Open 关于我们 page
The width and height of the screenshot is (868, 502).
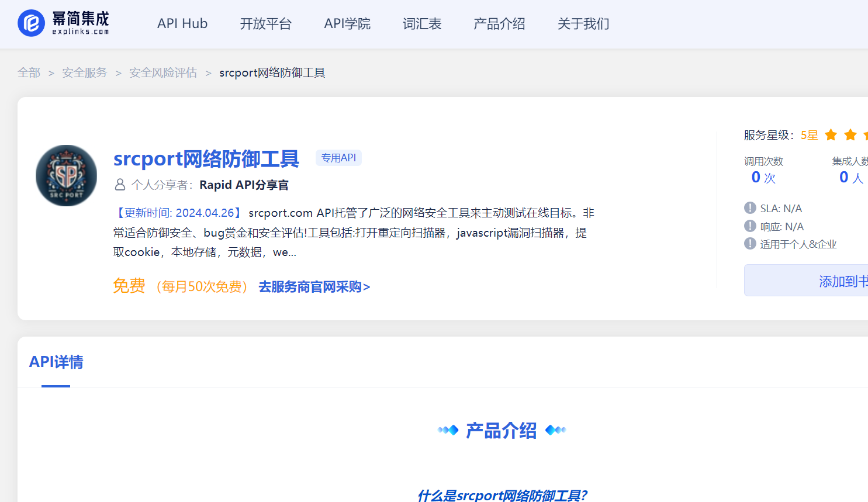pyautogui.click(x=583, y=23)
